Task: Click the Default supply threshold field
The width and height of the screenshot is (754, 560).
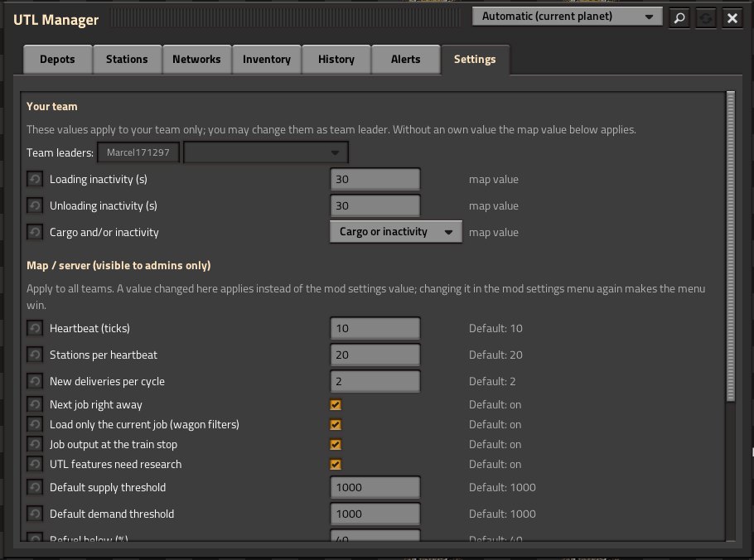Action: point(375,487)
